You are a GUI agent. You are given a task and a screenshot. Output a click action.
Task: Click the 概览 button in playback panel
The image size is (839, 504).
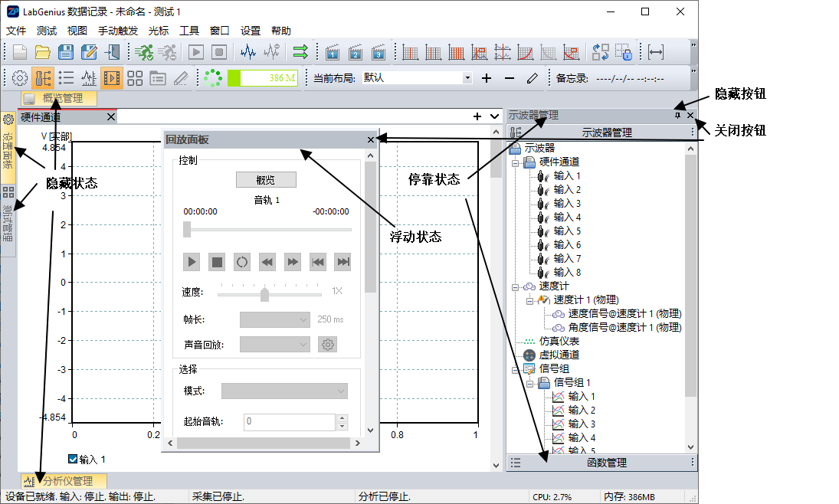point(266,180)
